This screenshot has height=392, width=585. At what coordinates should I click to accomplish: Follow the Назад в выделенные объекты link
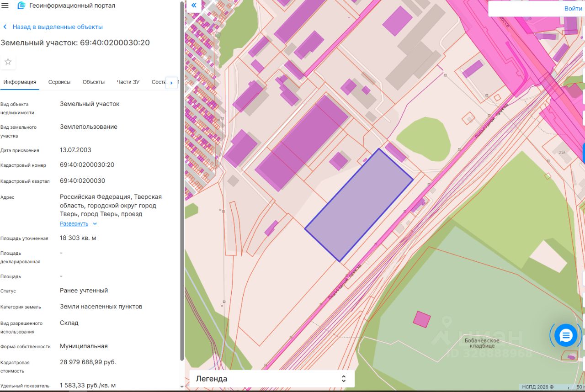[x=58, y=27]
